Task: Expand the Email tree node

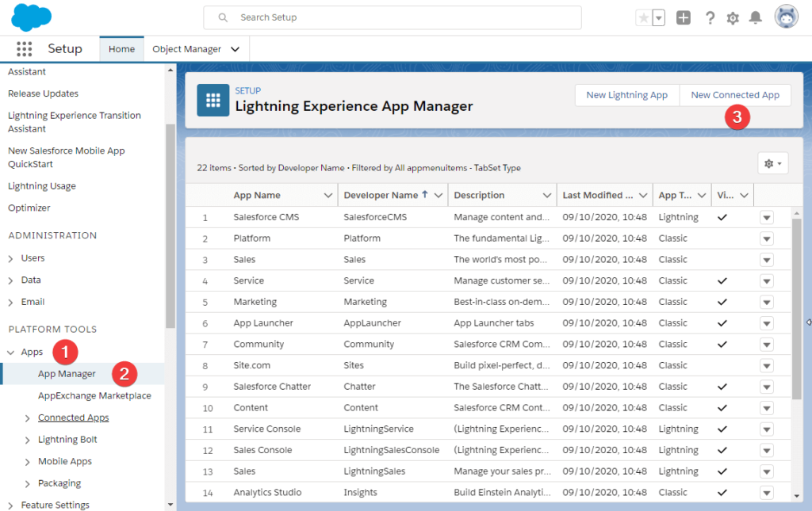Action: pos(10,303)
